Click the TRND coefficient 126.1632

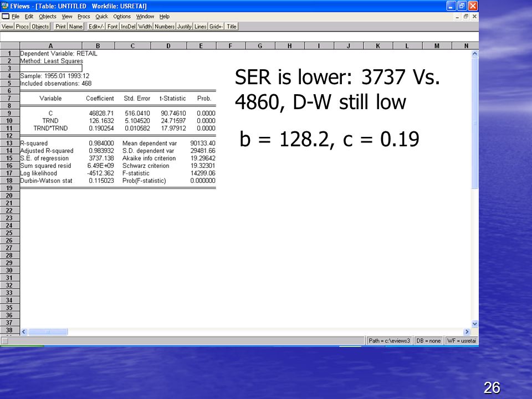(101, 121)
